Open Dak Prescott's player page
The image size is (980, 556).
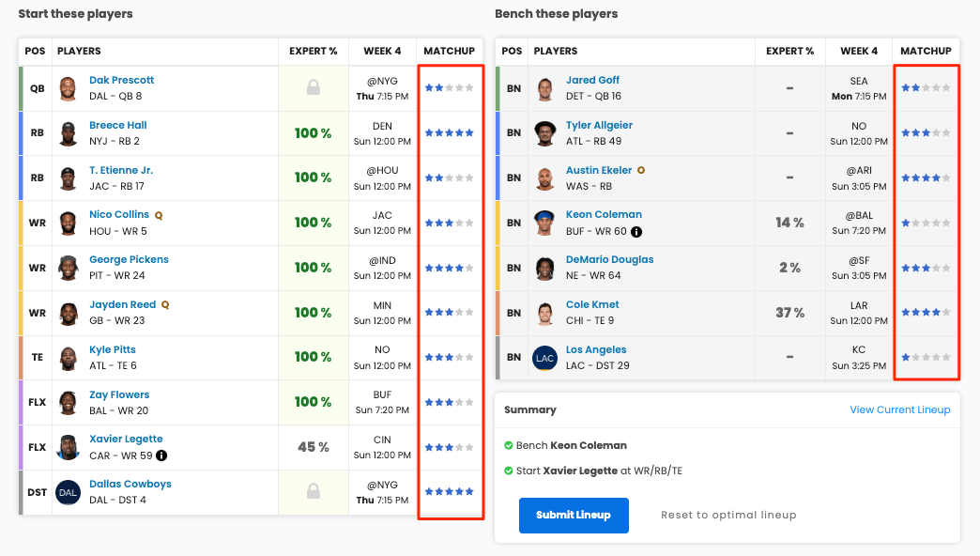point(121,80)
